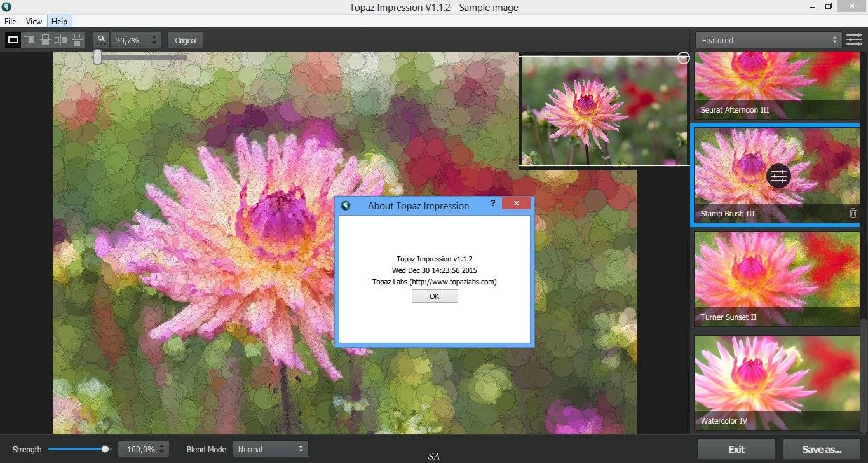Screen dimensions: 868x463
Task: Click the 'Stamp Brush III' preset label
Action: pos(728,214)
